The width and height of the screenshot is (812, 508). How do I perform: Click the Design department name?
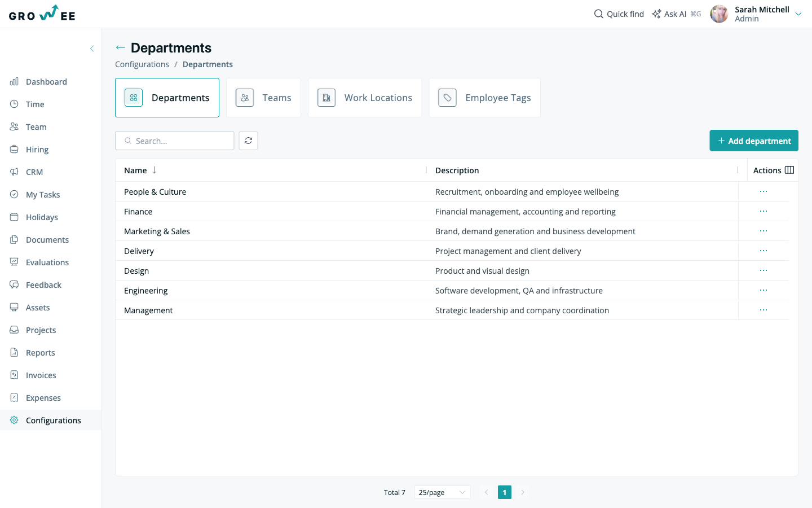point(136,271)
